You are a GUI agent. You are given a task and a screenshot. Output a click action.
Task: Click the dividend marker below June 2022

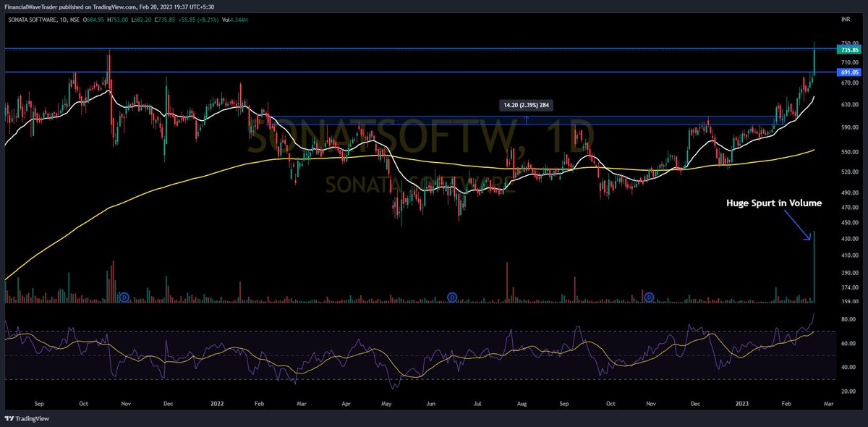(x=451, y=297)
